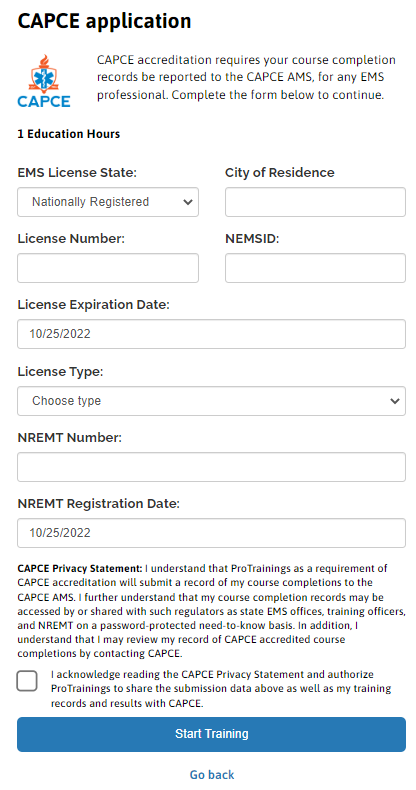Click the CAPCE logo image
This screenshot has width=416, height=790.
(44, 81)
